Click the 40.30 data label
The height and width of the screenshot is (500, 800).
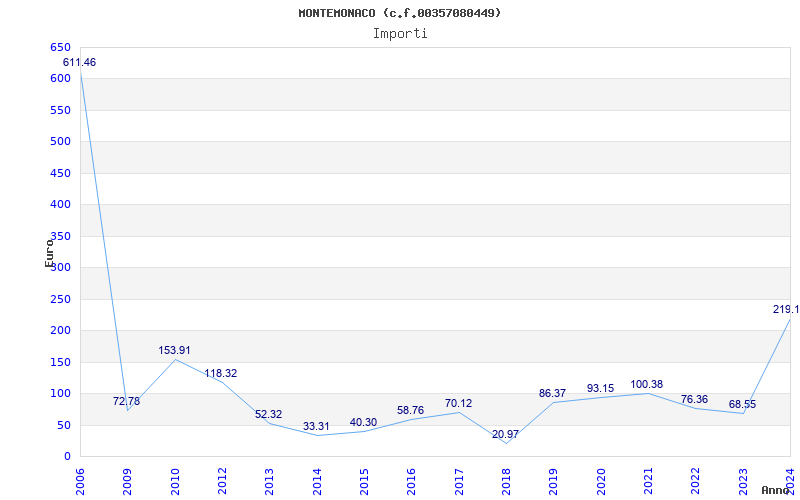tap(363, 422)
